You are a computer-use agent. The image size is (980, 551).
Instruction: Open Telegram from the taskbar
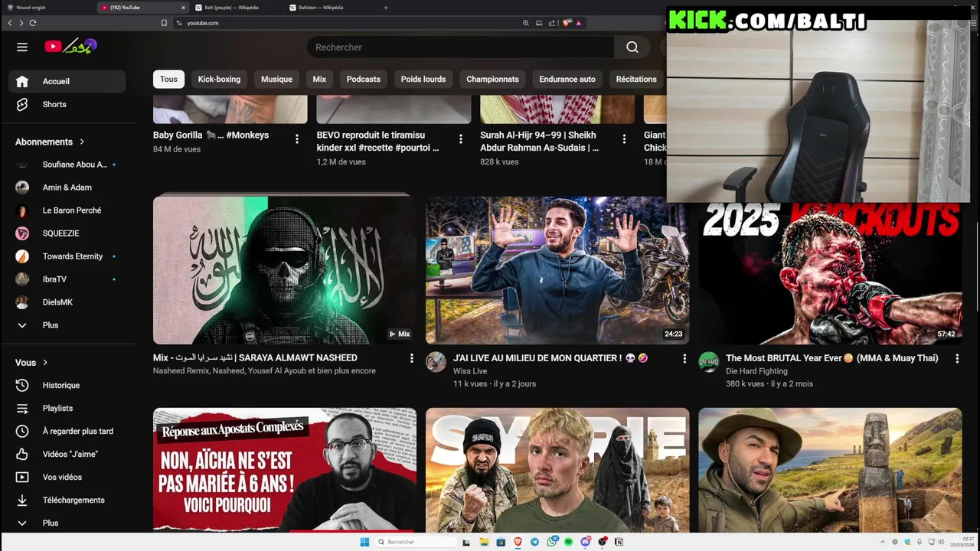[534, 542]
